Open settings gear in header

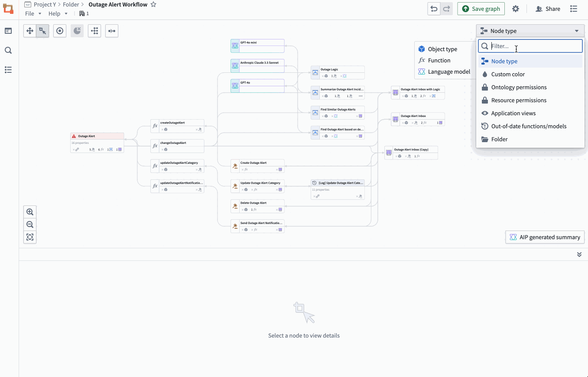tap(516, 9)
